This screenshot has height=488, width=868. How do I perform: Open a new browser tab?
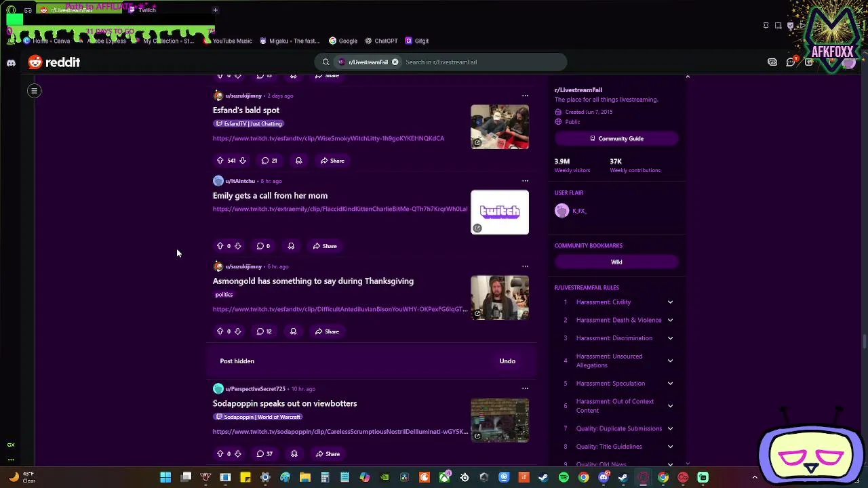tap(215, 10)
